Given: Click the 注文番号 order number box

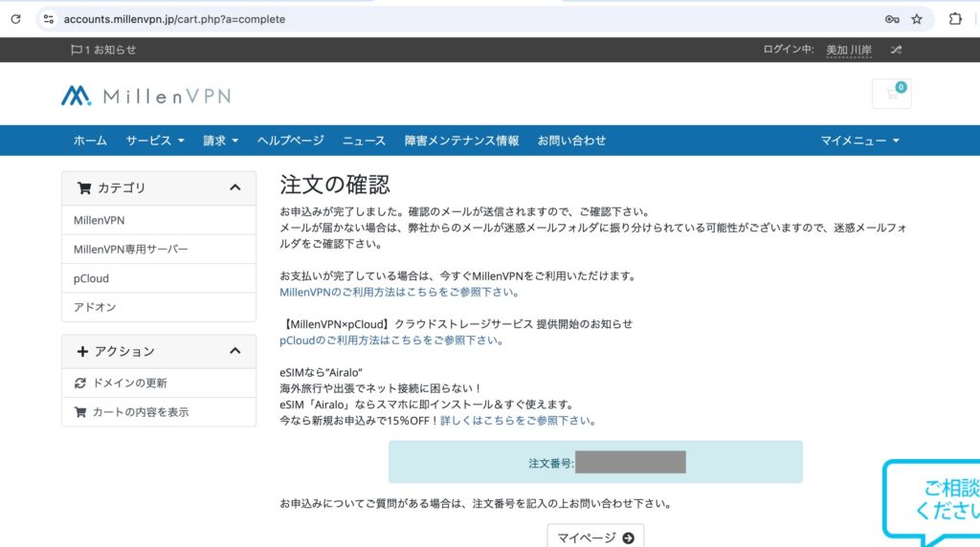Looking at the screenshot, I should [595, 462].
